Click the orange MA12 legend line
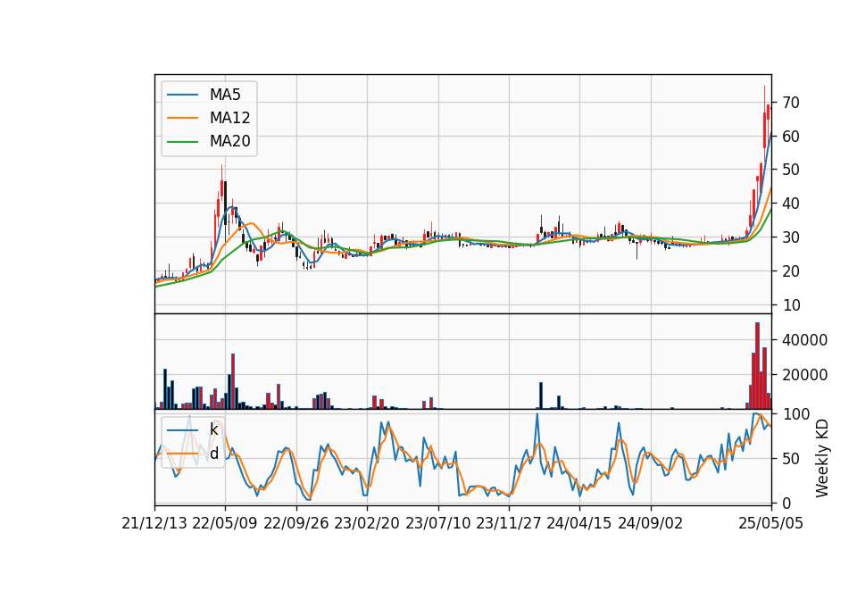This screenshot has height=616, width=857. pos(182,118)
